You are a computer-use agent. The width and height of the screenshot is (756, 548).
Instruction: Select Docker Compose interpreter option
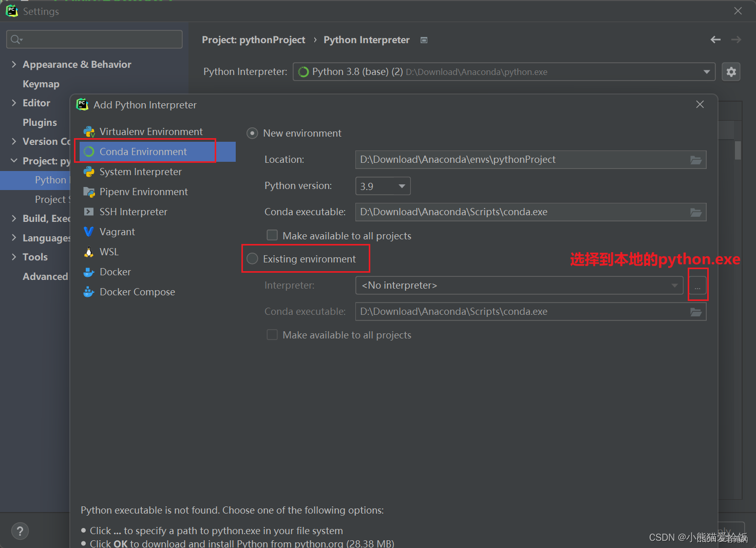point(137,292)
